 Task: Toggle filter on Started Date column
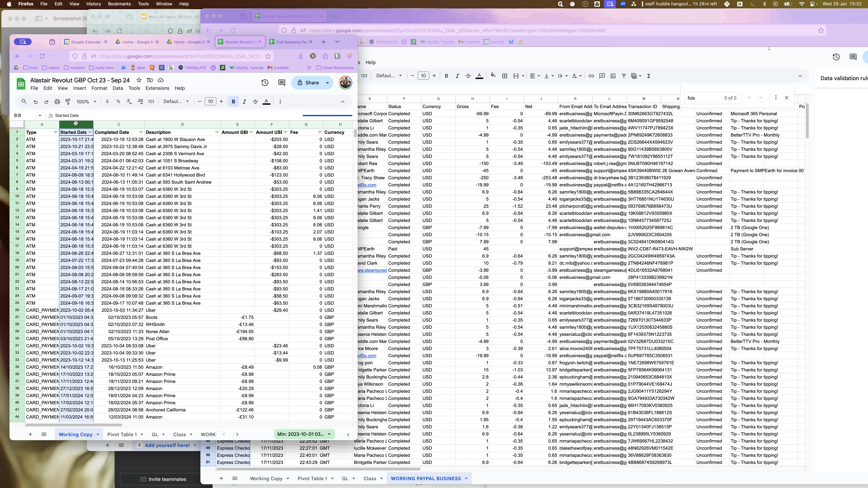click(x=90, y=132)
